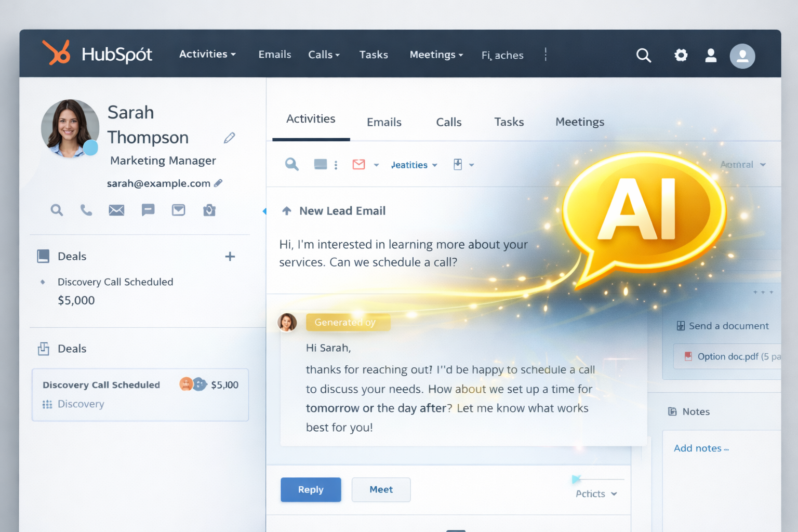
Task: Switch to the Meetings tab
Action: (x=579, y=122)
